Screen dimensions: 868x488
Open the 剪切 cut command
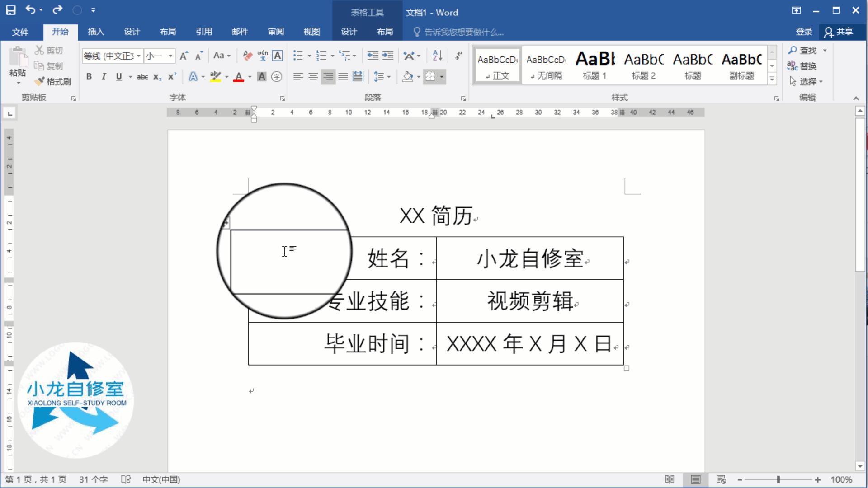point(49,50)
